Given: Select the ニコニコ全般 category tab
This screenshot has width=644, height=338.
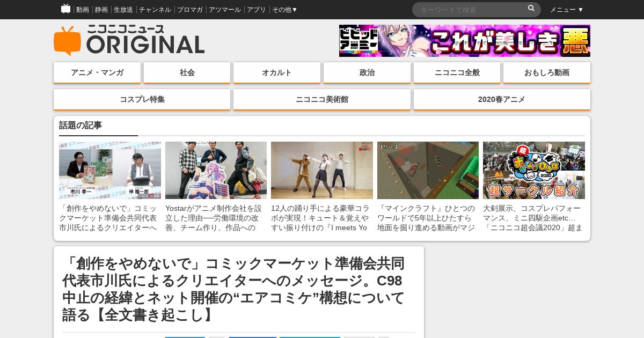Looking at the screenshot, I should pos(457,73).
